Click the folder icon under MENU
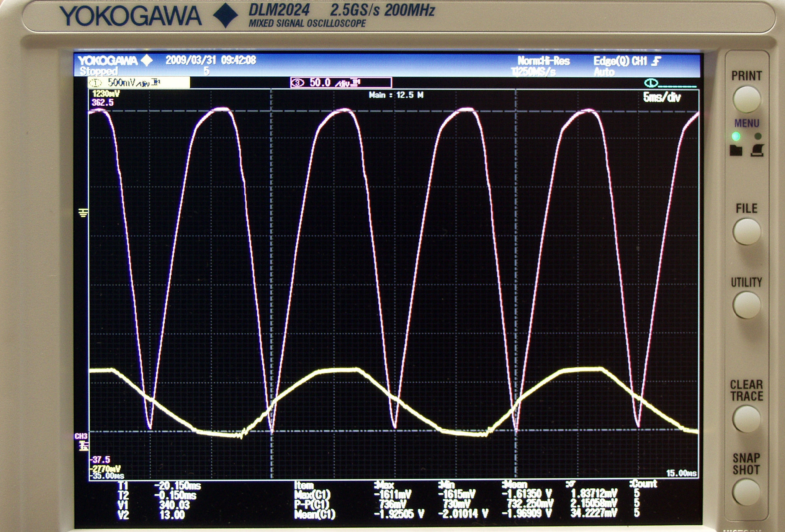 coord(736,151)
